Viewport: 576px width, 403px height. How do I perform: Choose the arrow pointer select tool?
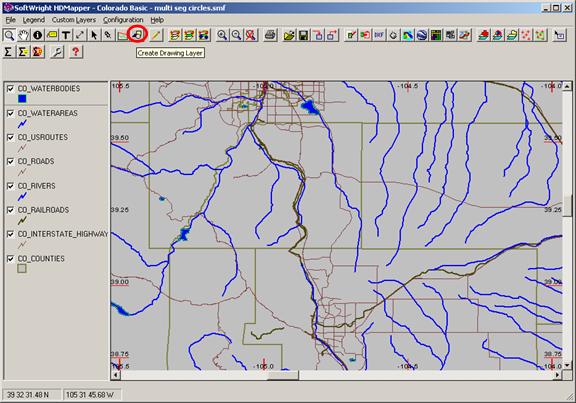point(94,35)
